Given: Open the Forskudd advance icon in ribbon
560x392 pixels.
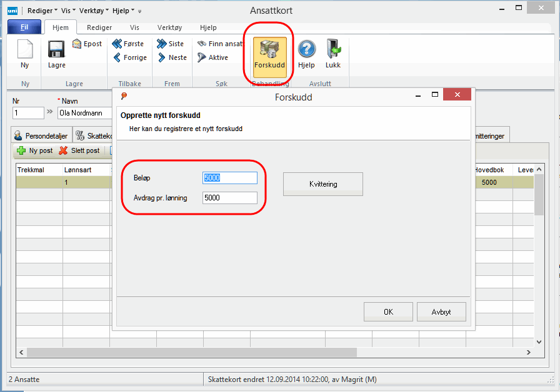Looking at the screenshot, I should 269,51.
